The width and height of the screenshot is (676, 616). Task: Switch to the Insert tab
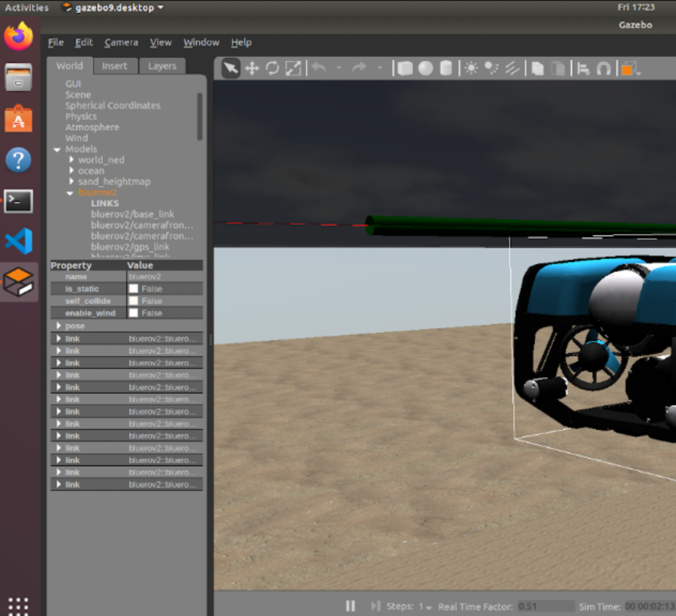(x=114, y=66)
